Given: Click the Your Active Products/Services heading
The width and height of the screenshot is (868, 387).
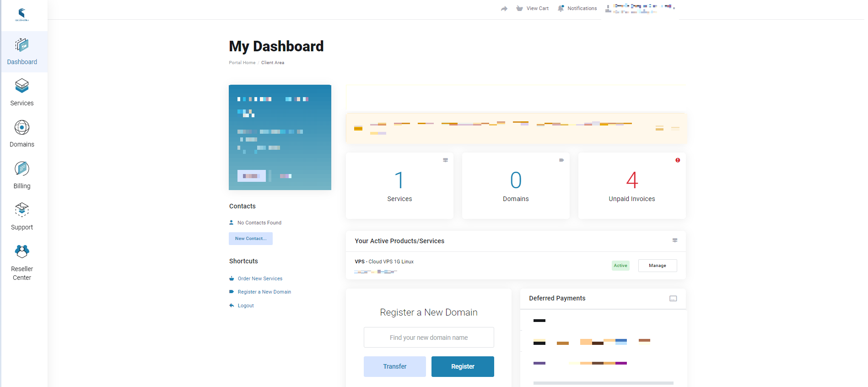Looking at the screenshot, I should coord(399,241).
